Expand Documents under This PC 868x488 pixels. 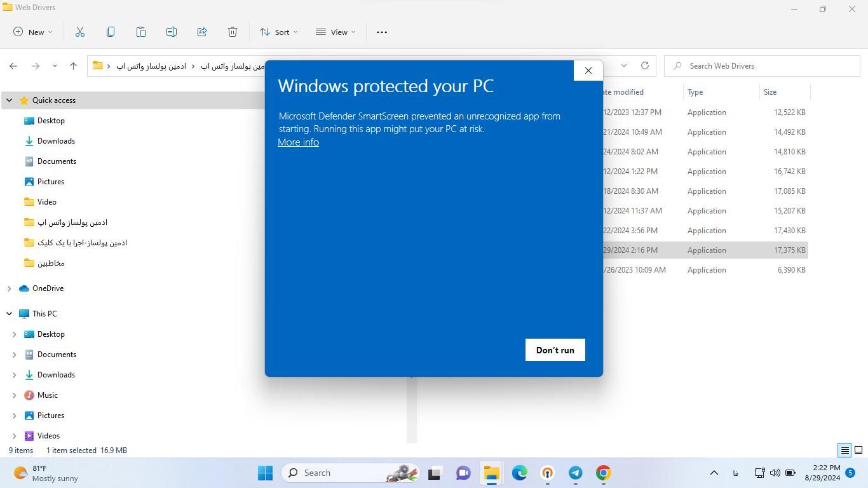click(14, 355)
